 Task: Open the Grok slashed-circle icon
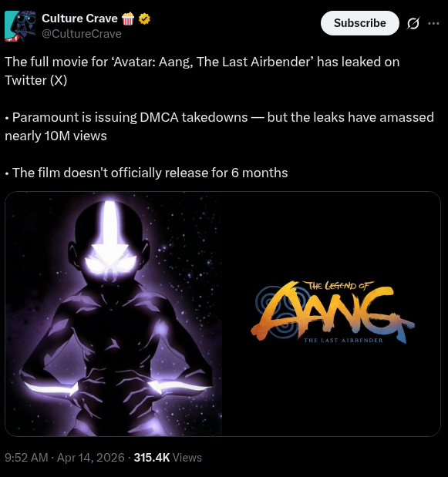[x=413, y=23]
